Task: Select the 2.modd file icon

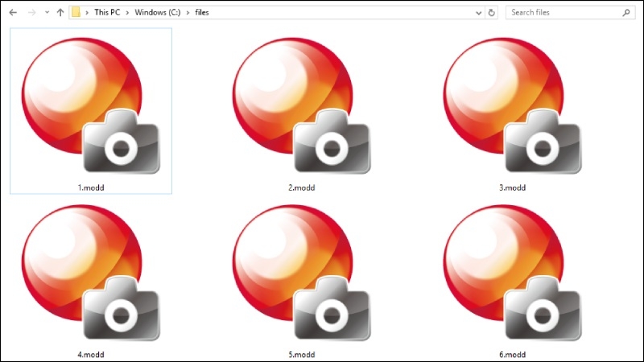Action: click(x=301, y=105)
